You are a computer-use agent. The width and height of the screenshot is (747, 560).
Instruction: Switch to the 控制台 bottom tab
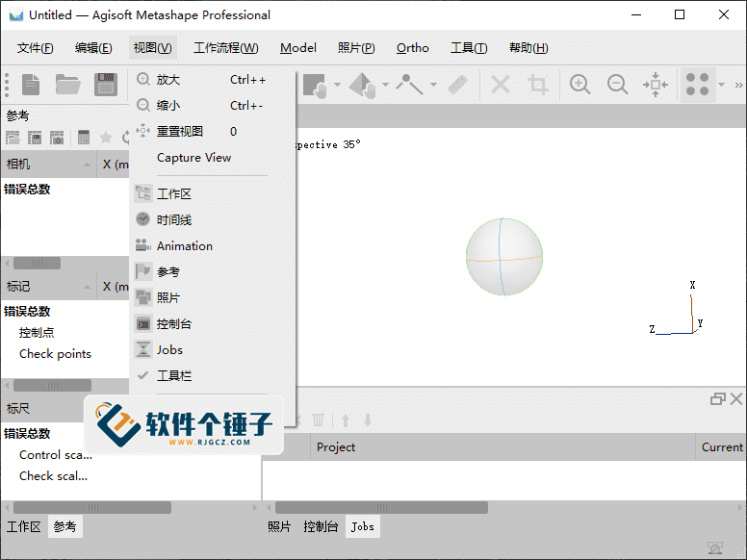tap(322, 526)
